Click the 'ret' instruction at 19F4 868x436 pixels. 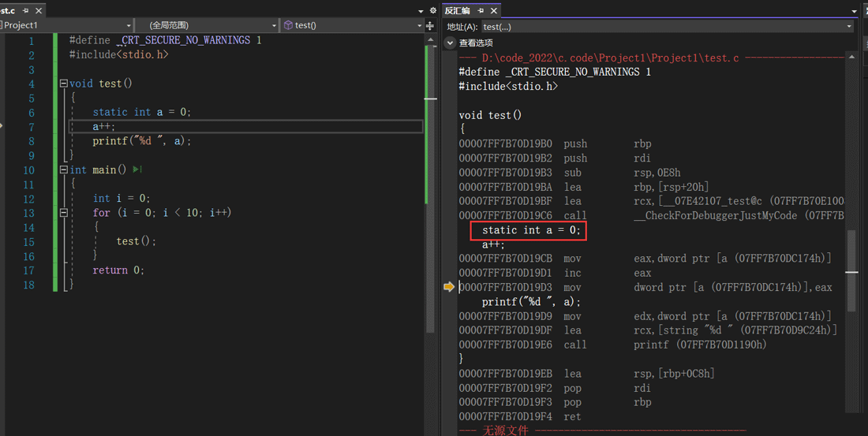[x=520, y=416]
